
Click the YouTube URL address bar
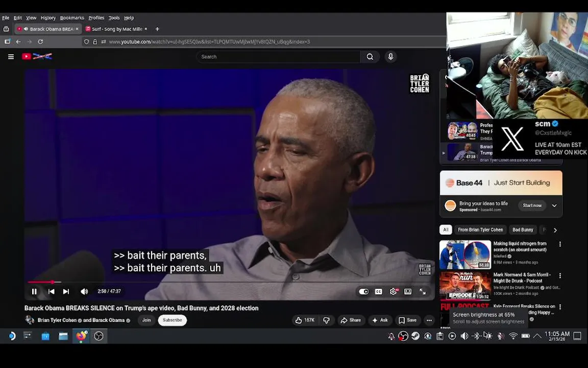[209, 42]
